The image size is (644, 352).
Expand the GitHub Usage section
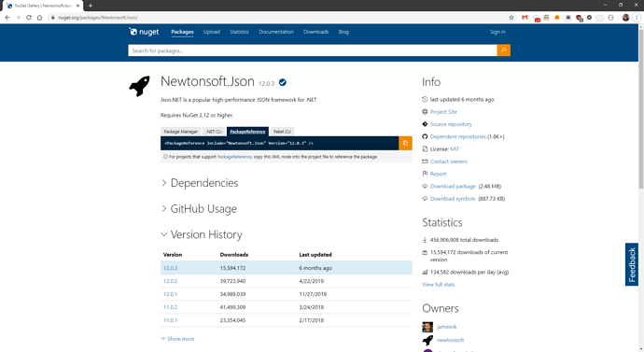(x=199, y=208)
